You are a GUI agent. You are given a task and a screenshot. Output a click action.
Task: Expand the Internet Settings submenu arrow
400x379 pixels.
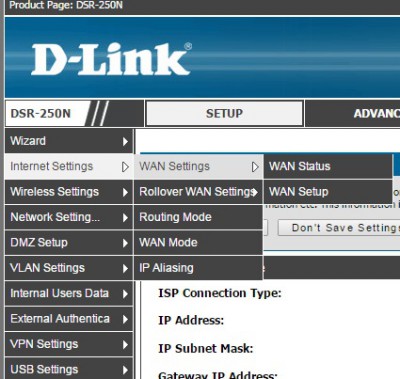click(125, 167)
